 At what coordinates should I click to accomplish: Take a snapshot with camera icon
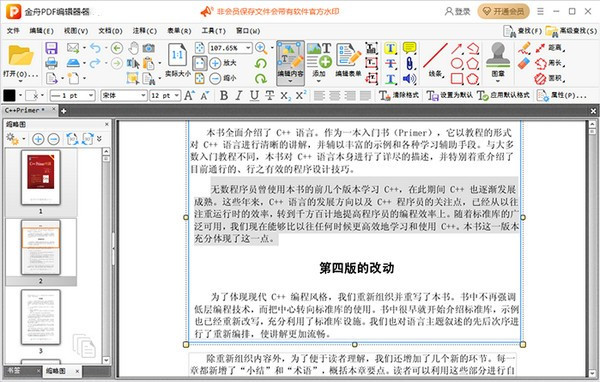(148, 48)
